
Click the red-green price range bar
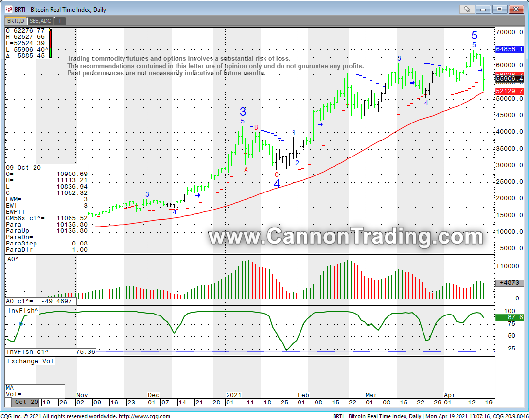click(x=50, y=44)
